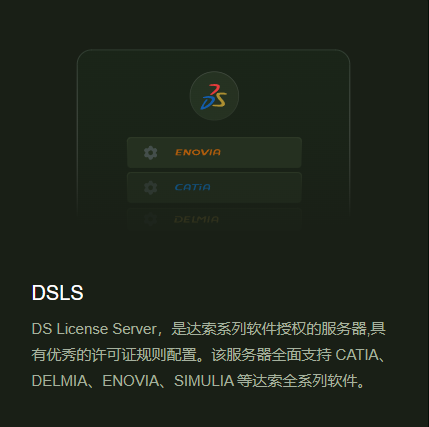Click the word SIMULIA in the description
Image resolution: width=429 pixels, height=427 pixels.
click(x=204, y=381)
